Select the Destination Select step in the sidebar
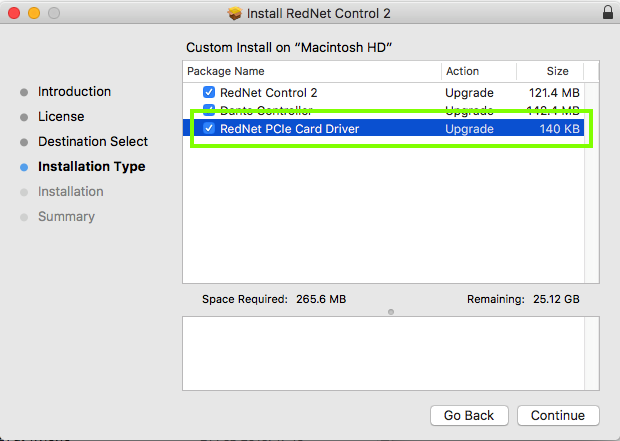620x441 pixels. point(93,142)
